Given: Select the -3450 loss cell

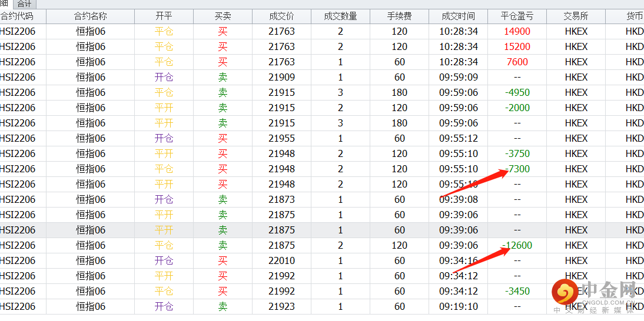Looking at the screenshot, I should click(x=517, y=292).
